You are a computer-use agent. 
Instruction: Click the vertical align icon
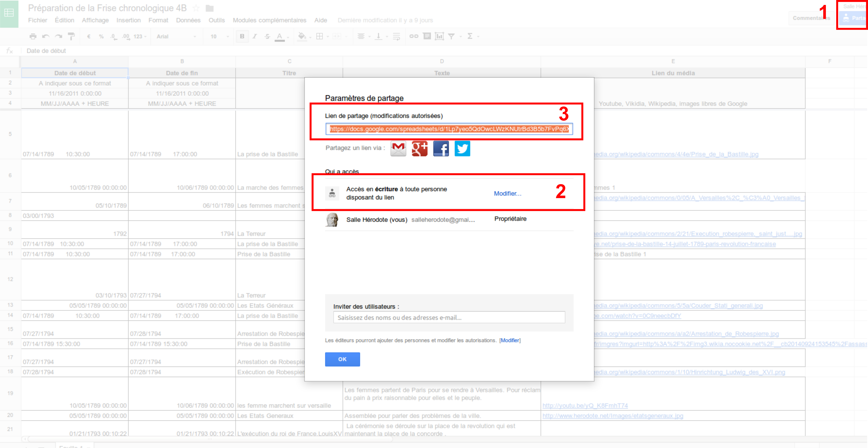pyautogui.click(x=378, y=36)
